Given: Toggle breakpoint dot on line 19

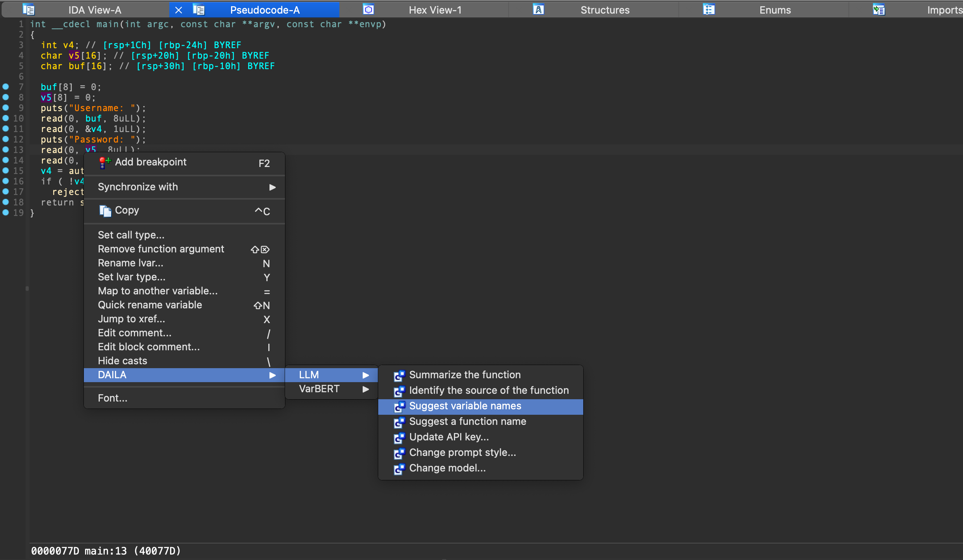Looking at the screenshot, I should 6,212.
